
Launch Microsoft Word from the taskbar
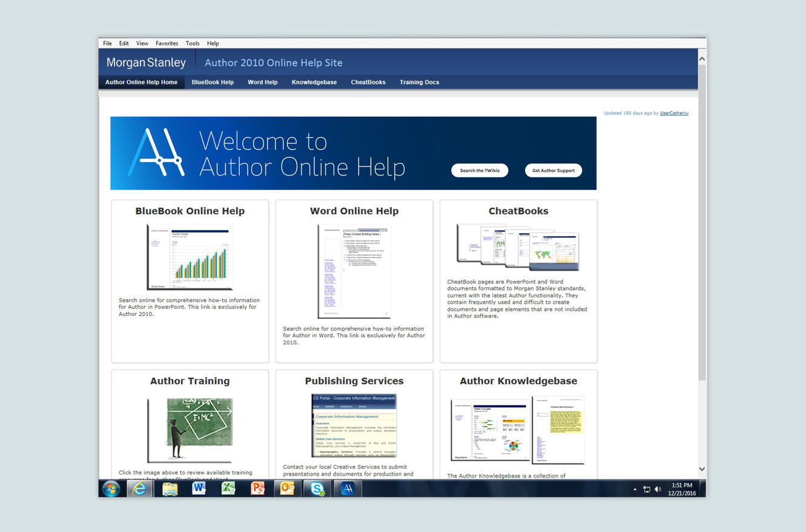click(x=199, y=488)
